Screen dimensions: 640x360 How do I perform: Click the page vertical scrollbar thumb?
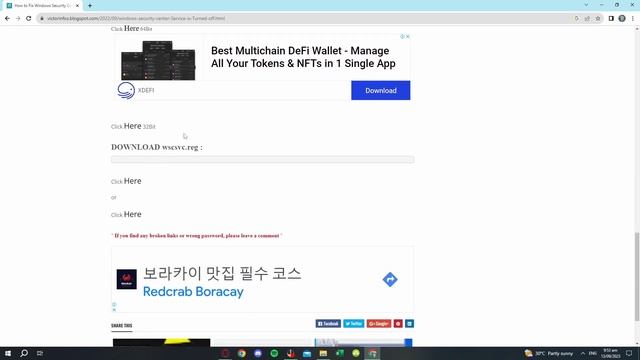click(x=637, y=277)
